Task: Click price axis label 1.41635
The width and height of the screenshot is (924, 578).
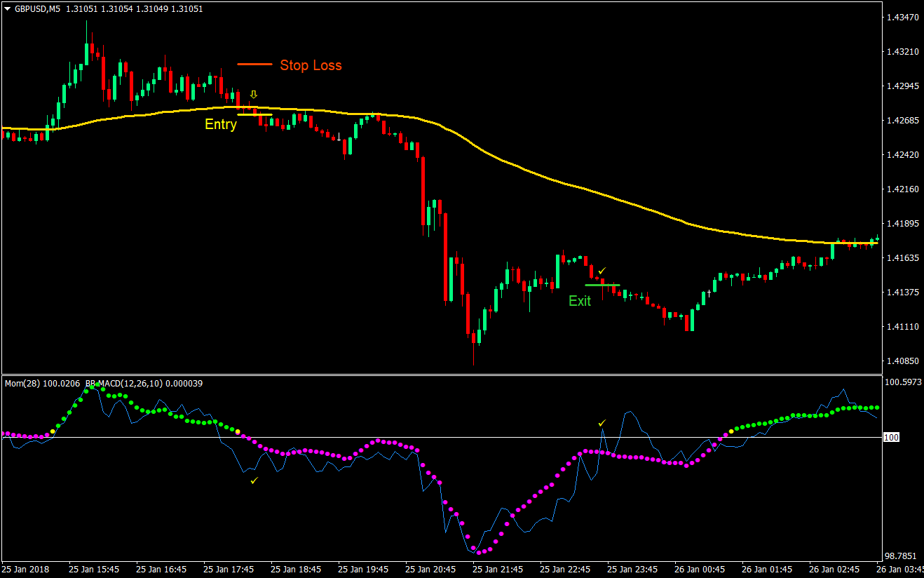Action: (902, 258)
